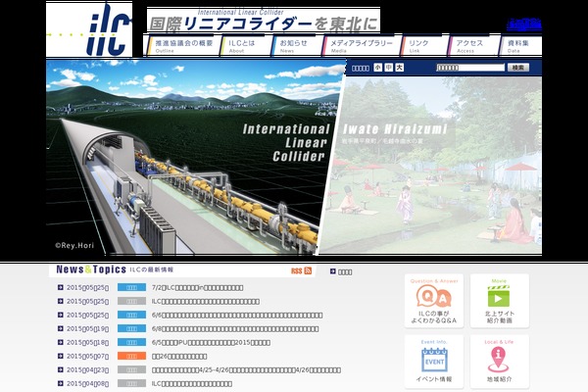This screenshot has width=588, height=392.
Task: Set font size to large (大)
Action: click(400, 68)
